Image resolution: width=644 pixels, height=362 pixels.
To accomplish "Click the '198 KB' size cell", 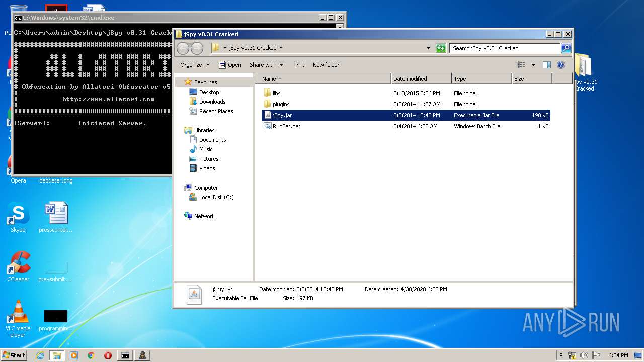I will tap(540, 115).
